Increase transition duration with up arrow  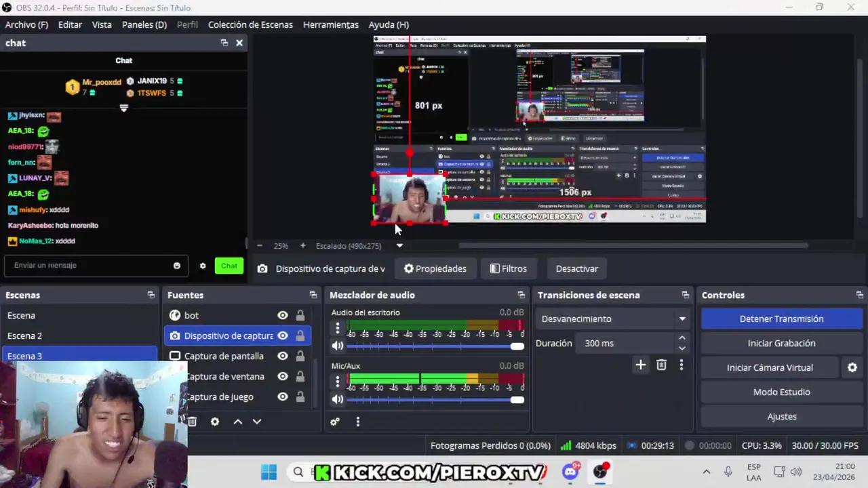click(x=682, y=338)
